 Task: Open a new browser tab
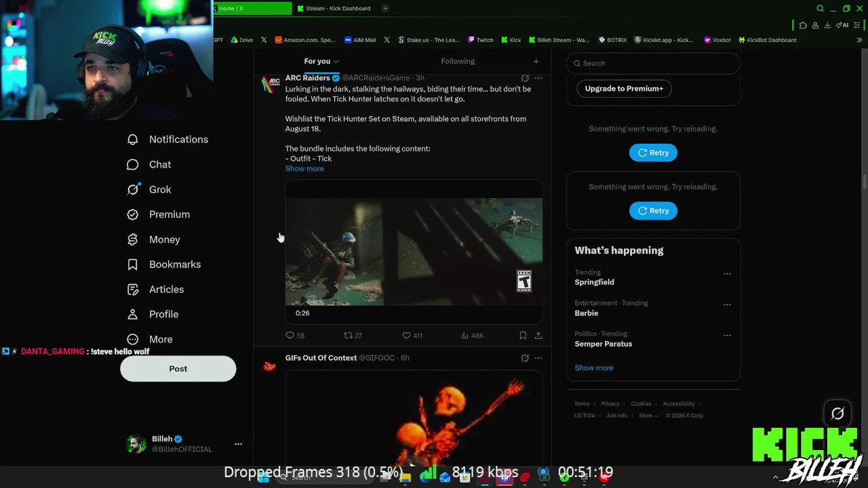click(385, 8)
